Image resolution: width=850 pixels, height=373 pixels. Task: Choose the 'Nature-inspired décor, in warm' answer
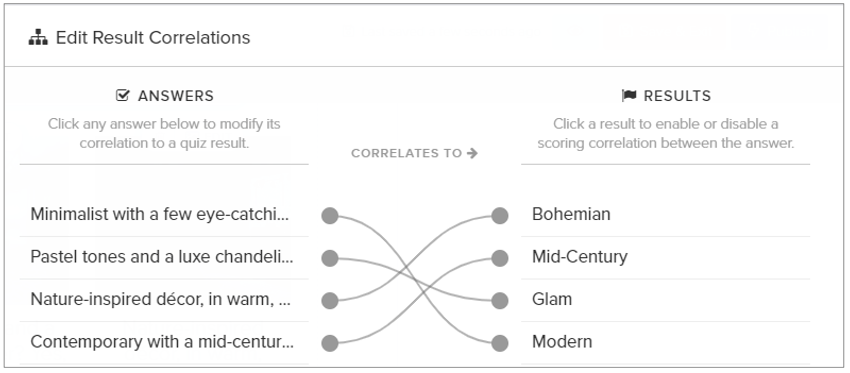tap(164, 300)
